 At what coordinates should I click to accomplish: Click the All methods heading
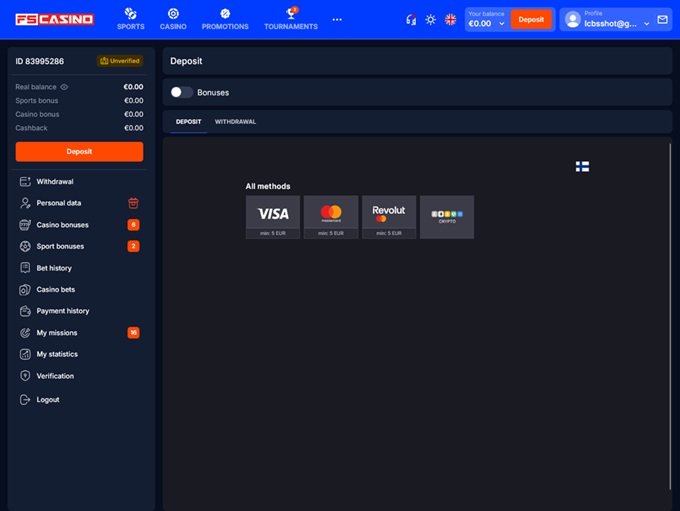point(268,186)
